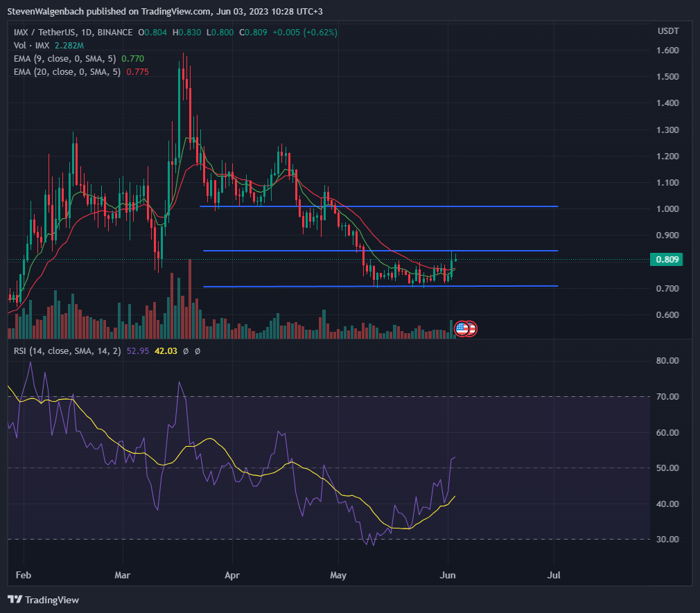The image size is (700, 613).
Task: Click the 1.600 price axis label
Action: pos(667,51)
